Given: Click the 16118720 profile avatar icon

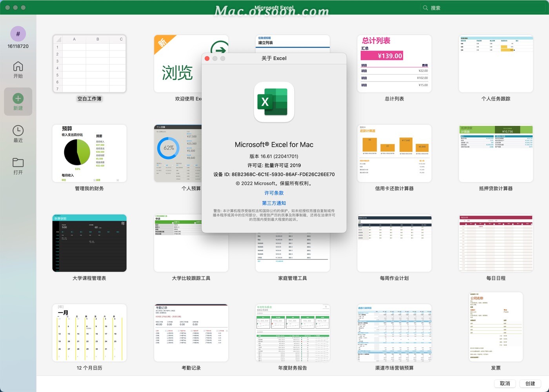Looking at the screenshot, I should pos(18,34).
